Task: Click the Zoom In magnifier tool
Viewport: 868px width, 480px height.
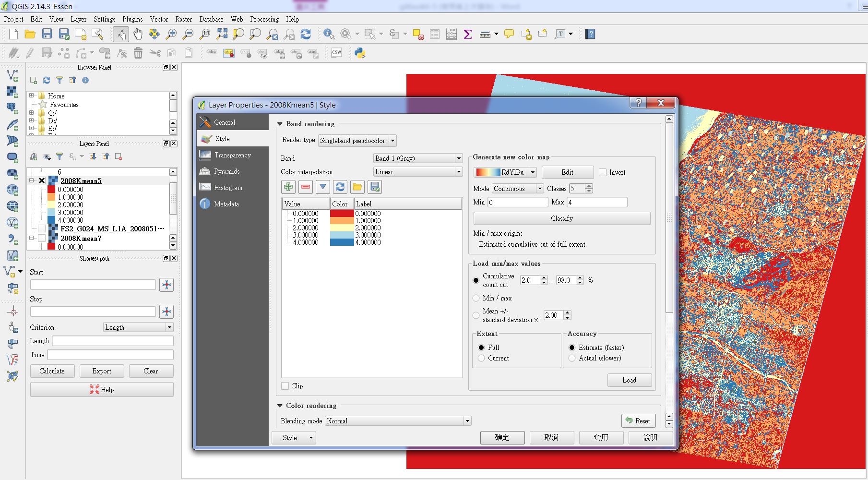Action: (x=171, y=34)
